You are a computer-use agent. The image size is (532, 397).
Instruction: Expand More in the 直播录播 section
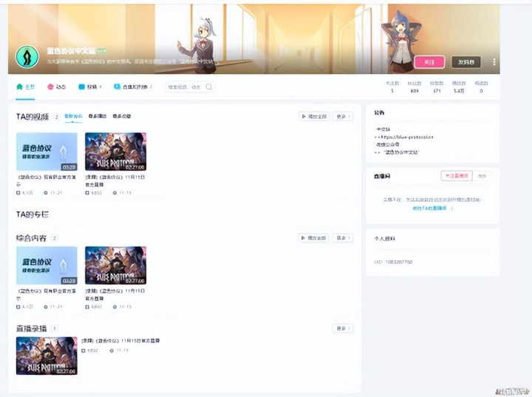click(343, 328)
